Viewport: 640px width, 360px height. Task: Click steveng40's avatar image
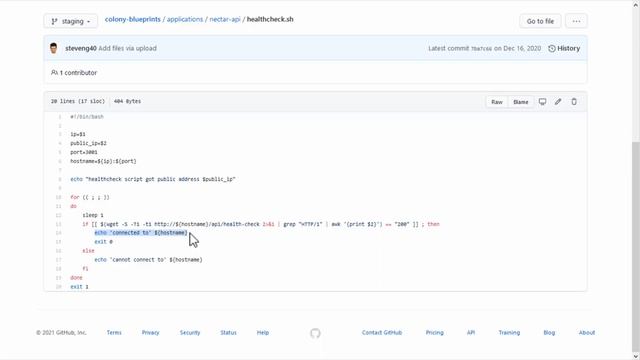coord(53,48)
